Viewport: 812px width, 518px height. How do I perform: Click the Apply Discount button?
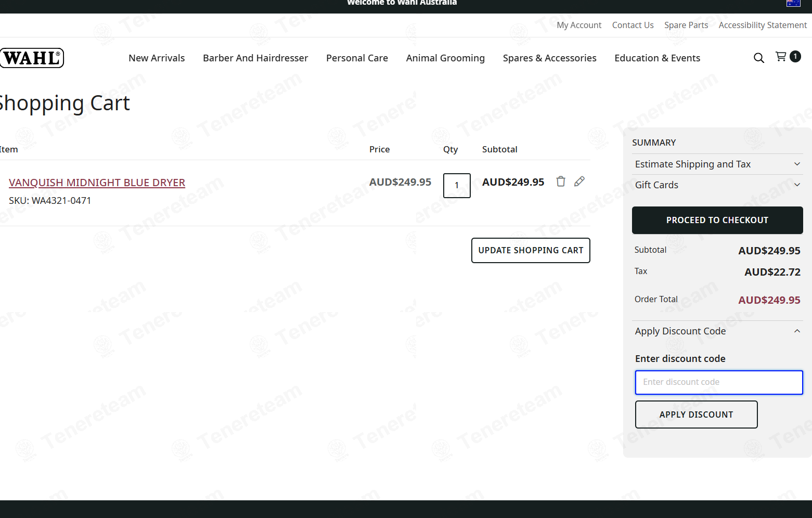696,415
